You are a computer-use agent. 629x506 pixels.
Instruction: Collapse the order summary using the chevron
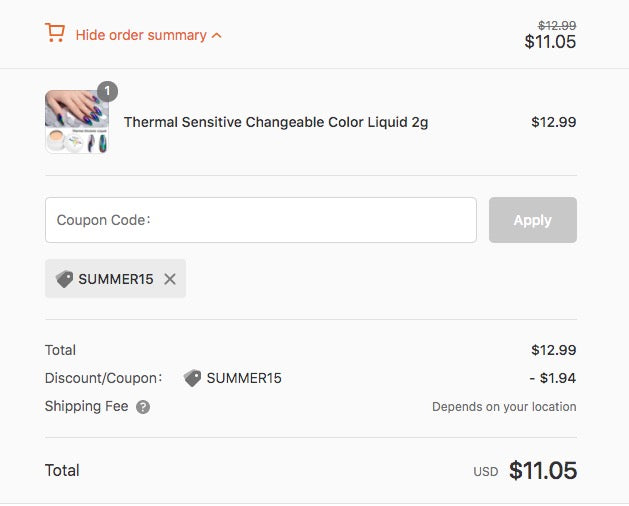pos(216,36)
